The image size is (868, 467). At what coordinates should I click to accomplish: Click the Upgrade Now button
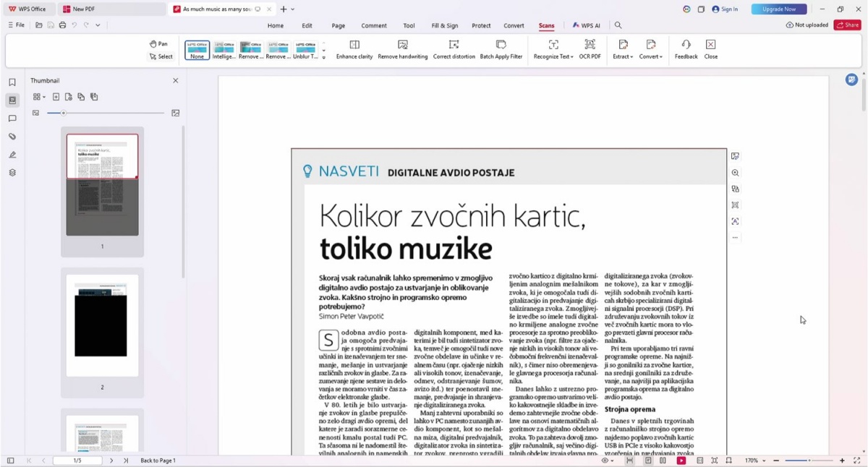coord(779,9)
